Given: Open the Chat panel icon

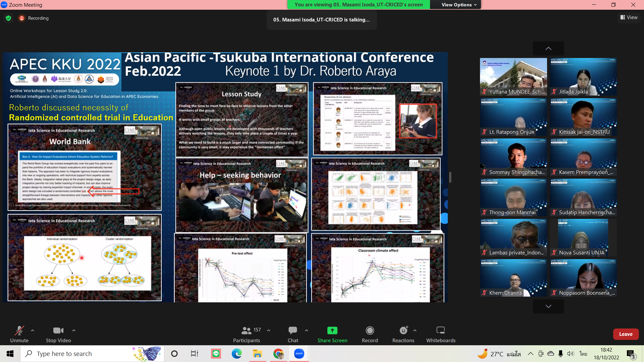Looking at the screenshot, I should pyautogui.click(x=292, y=330).
